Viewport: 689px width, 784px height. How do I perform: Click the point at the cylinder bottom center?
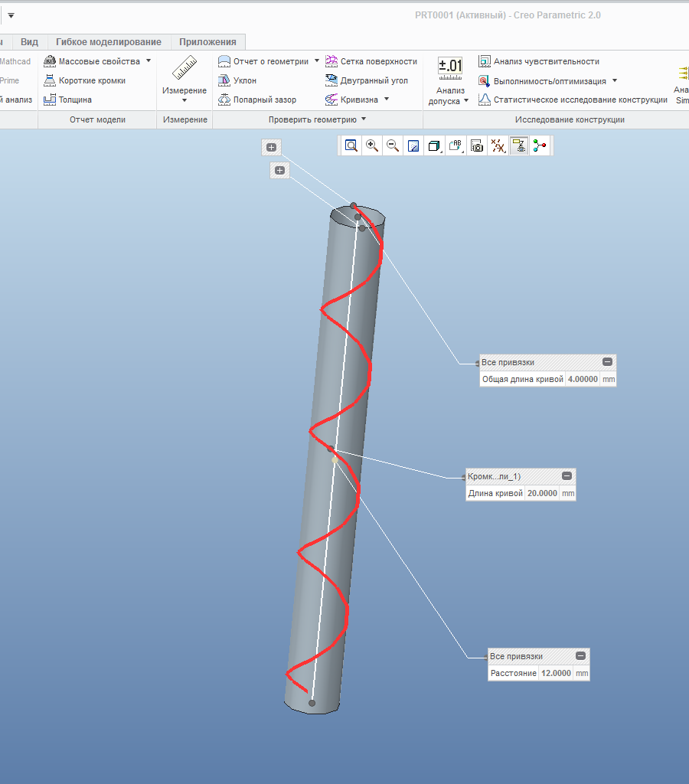[x=312, y=703]
